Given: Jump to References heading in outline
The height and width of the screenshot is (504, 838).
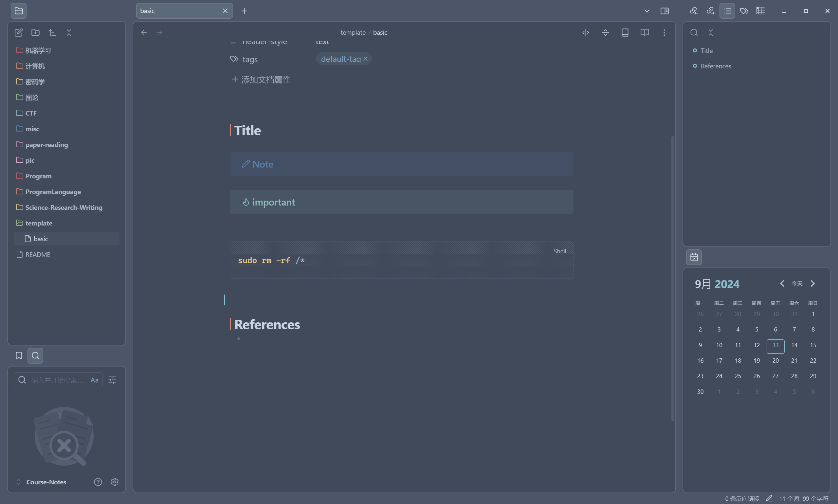Looking at the screenshot, I should click(x=716, y=66).
